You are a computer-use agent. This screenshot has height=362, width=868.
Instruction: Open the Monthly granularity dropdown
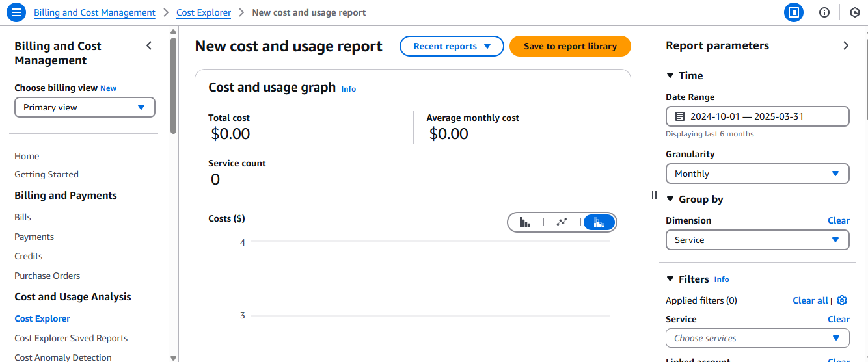click(x=757, y=174)
